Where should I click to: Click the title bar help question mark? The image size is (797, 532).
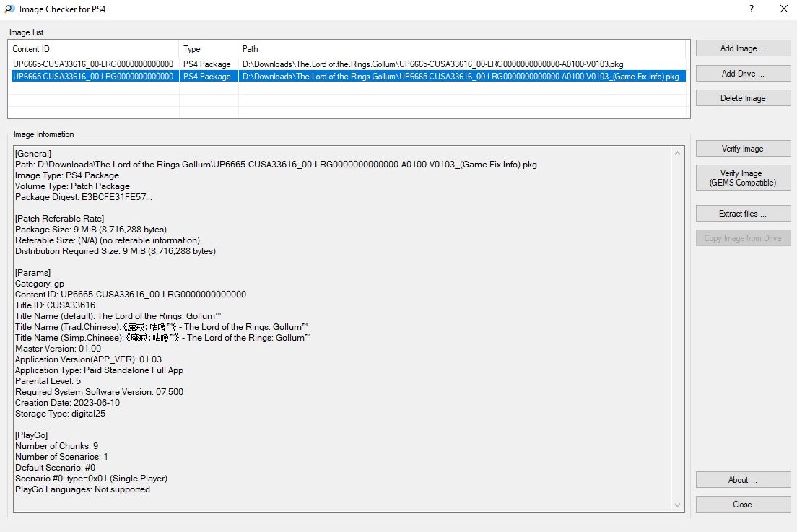[752, 9]
